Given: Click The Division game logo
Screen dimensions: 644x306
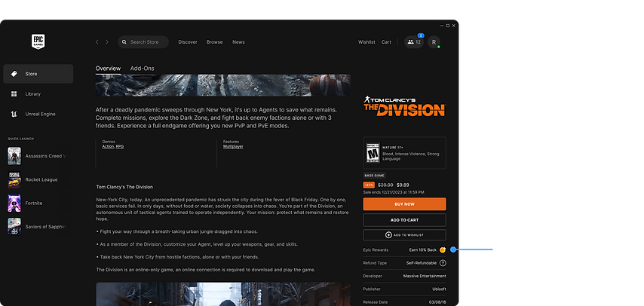Looking at the screenshot, I should coord(404,106).
